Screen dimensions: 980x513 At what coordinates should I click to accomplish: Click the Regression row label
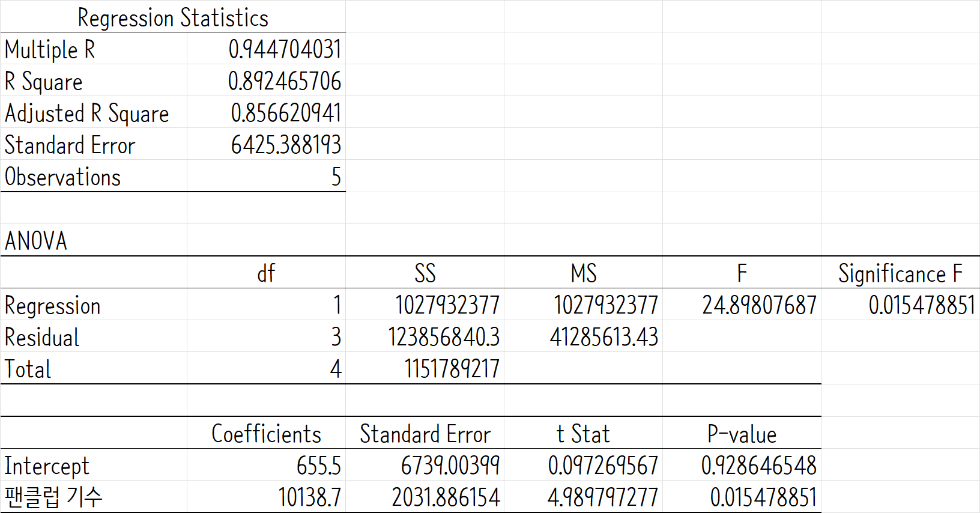coord(52,305)
